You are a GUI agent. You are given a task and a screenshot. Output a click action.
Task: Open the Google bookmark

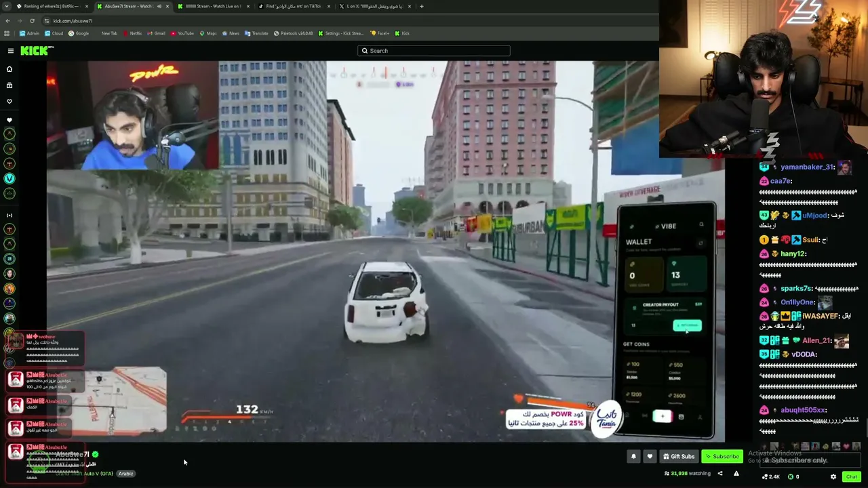tap(79, 33)
